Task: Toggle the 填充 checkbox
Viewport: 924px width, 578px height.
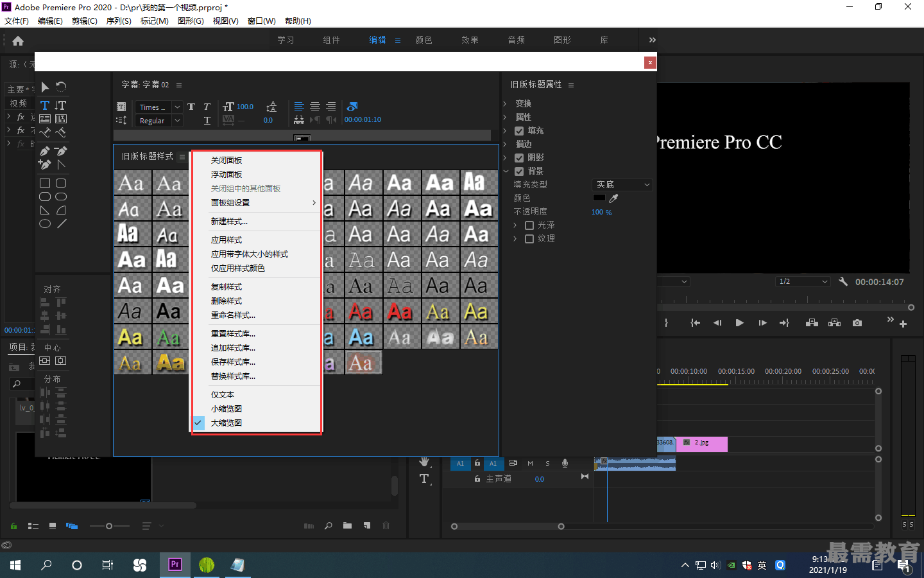Action: click(x=519, y=131)
